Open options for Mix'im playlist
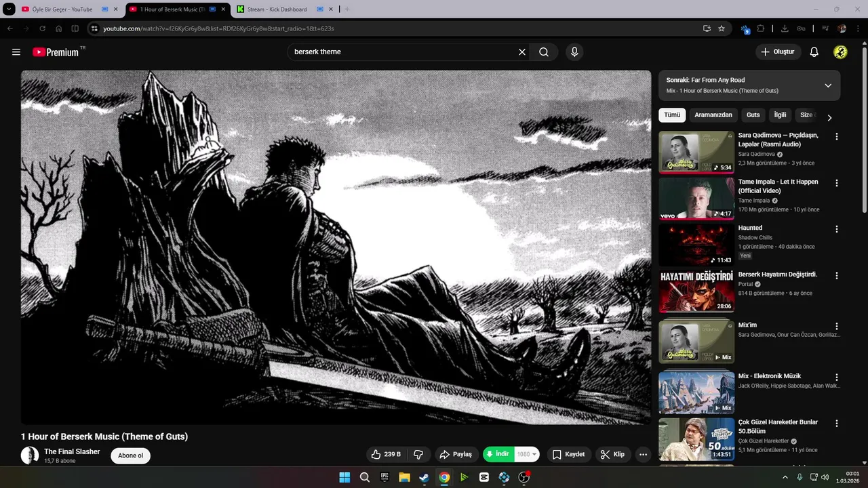 pyautogui.click(x=836, y=326)
